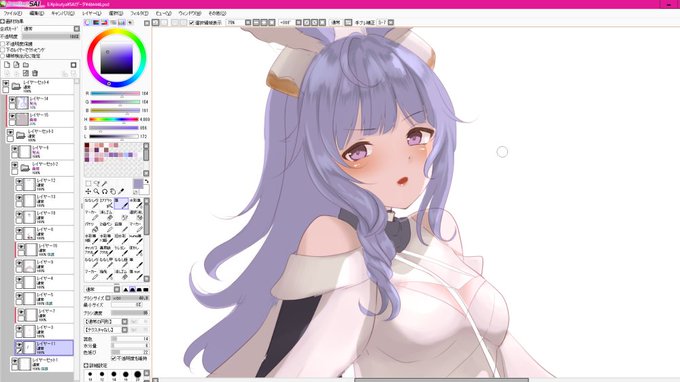Open the ウィンドウ menu

click(190, 13)
